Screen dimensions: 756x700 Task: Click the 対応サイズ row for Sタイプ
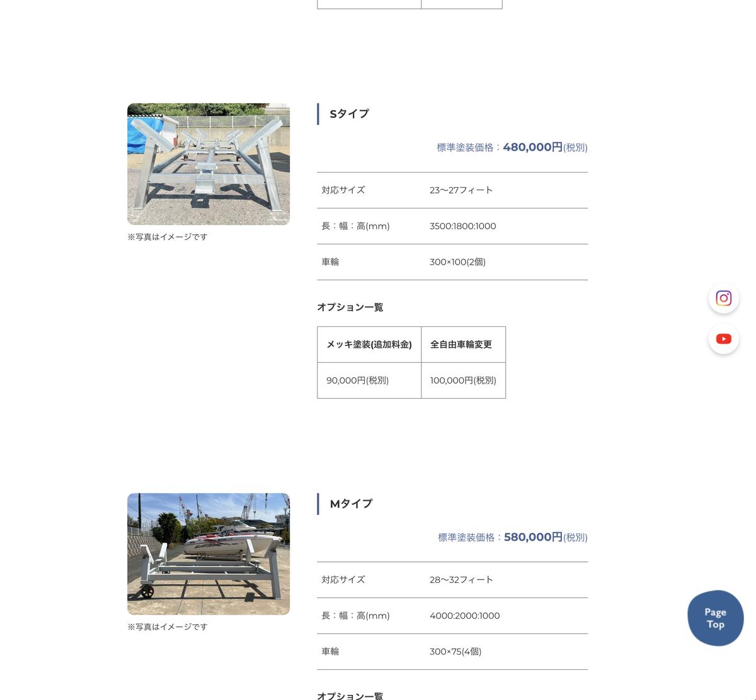coord(343,190)
